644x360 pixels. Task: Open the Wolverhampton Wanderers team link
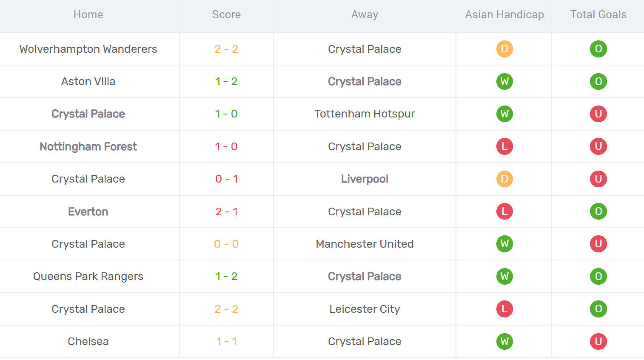pyautogui.click(x=88, y=49)
